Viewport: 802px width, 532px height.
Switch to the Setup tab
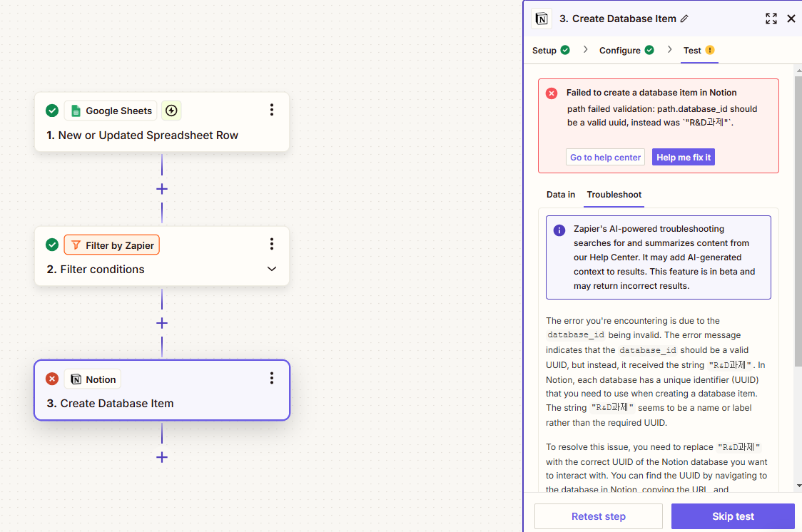[x=551, y=50]
